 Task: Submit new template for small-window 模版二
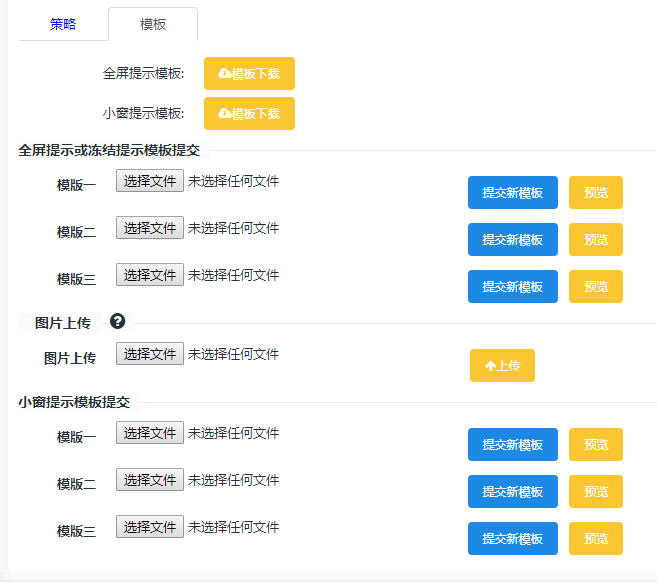(513, 491)
